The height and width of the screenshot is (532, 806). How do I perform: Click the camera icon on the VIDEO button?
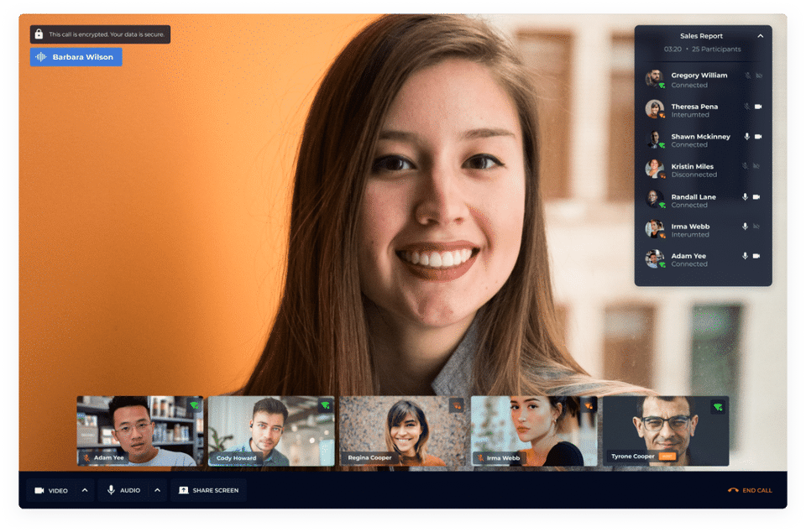click(x=39, y=490)
